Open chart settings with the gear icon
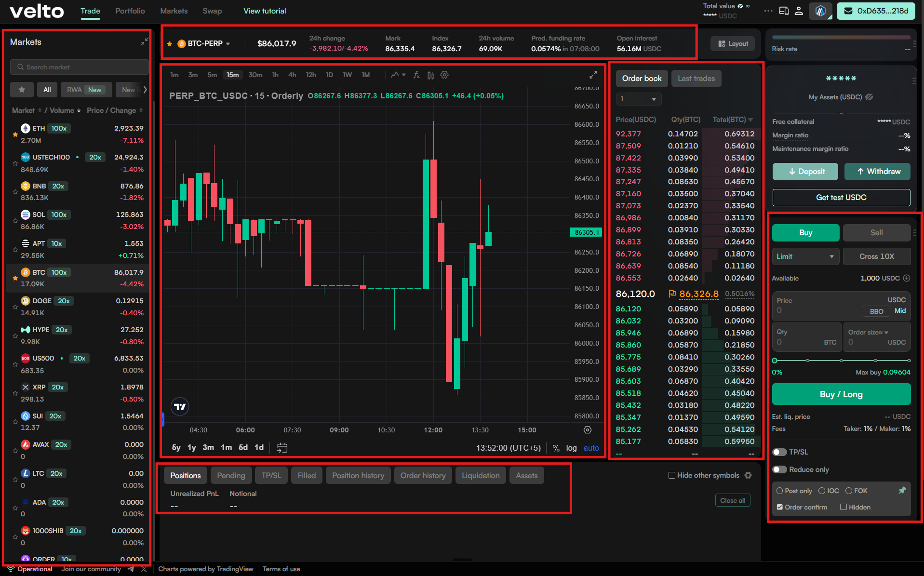 (x=444, y=75)
